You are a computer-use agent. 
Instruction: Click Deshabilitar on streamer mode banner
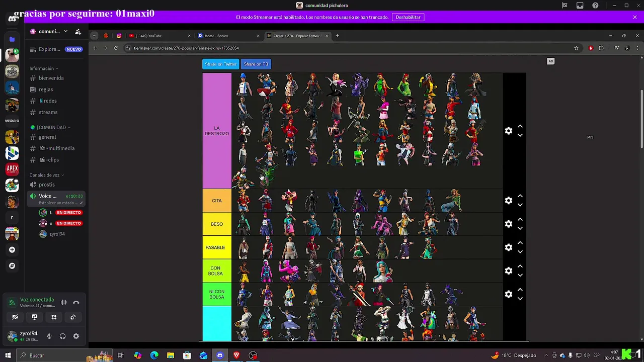(408, 17)
